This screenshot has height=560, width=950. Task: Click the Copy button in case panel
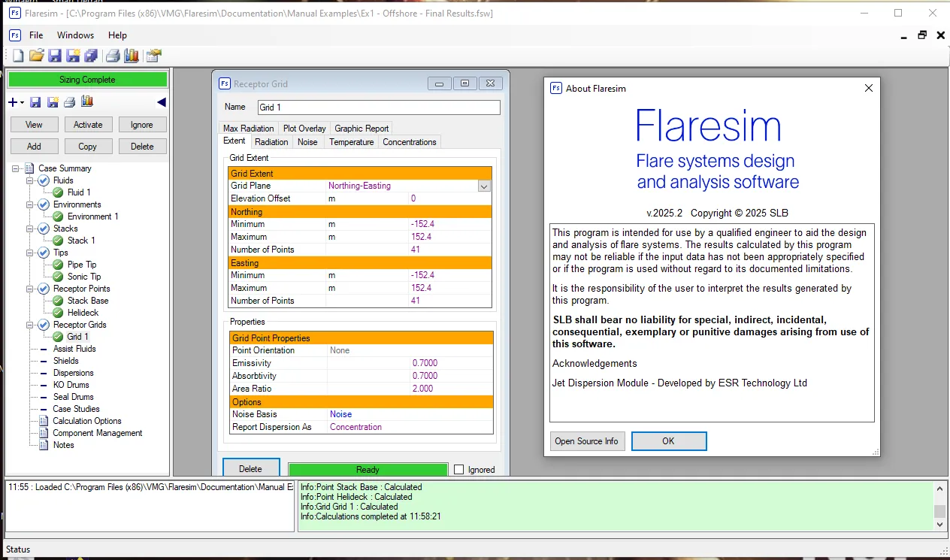pyautogui.click(x=88, y=147)
